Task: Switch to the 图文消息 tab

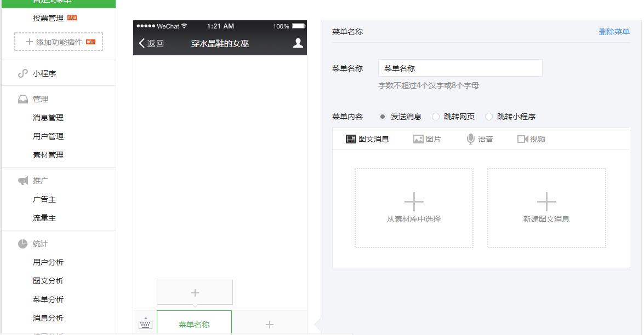Action: click(x=368, y=139)
